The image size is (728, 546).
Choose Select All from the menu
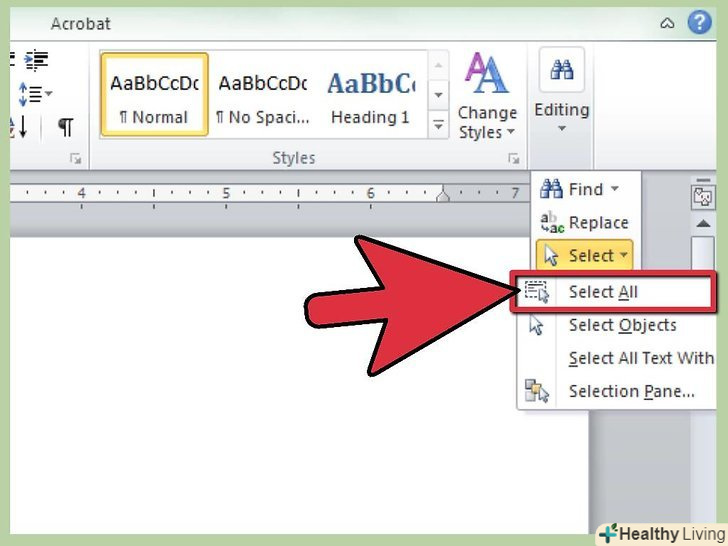click(613, 292)
